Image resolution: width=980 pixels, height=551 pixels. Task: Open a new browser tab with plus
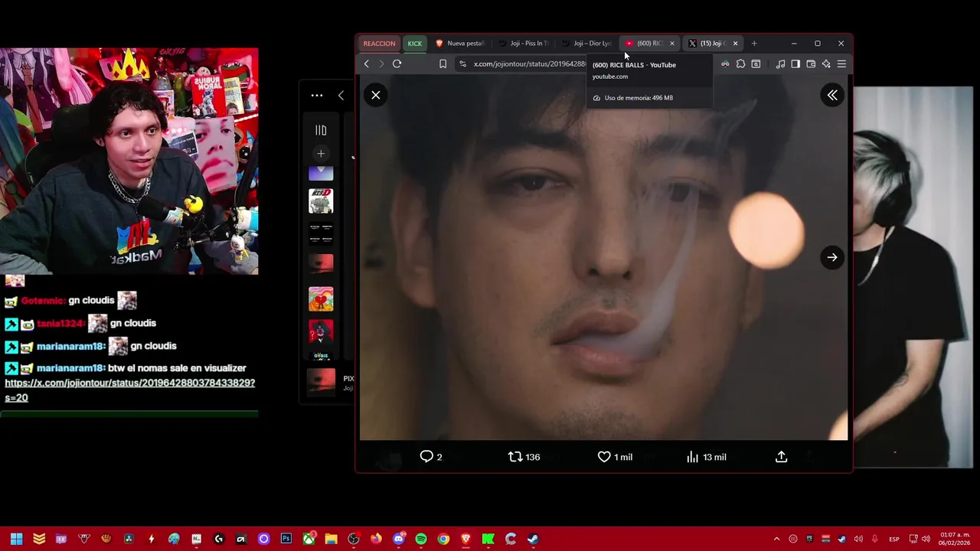tap(754, 44)
